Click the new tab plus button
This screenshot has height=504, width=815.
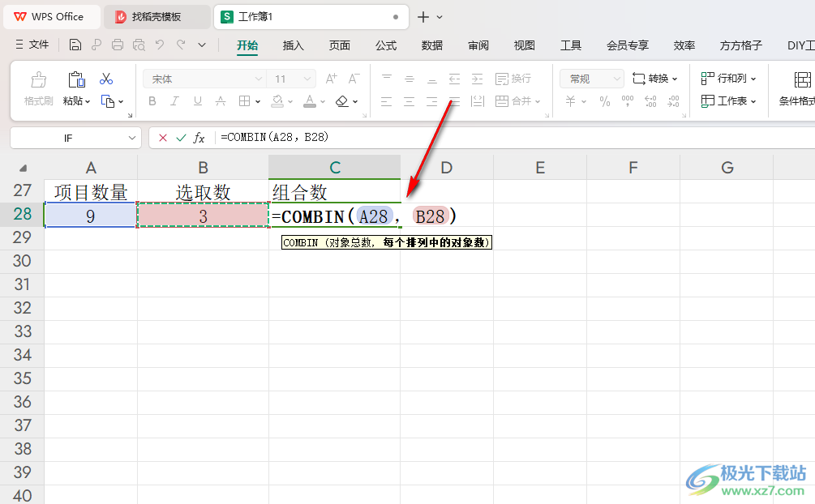pyautogui.click(x=423, y=17)
